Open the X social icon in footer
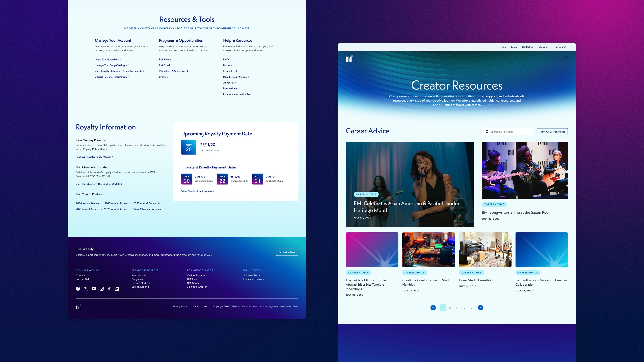Screen dimensions: 644x362 click(86, 289)
